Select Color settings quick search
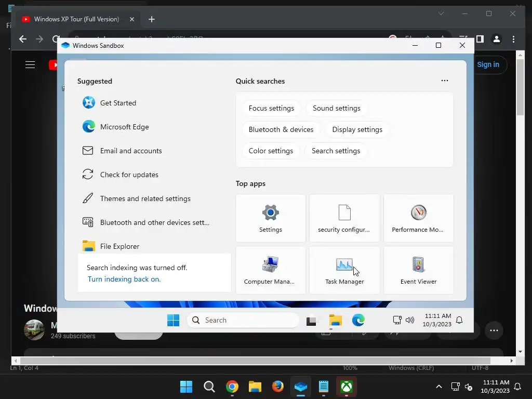Screen dimensions: 532x399 271,151
